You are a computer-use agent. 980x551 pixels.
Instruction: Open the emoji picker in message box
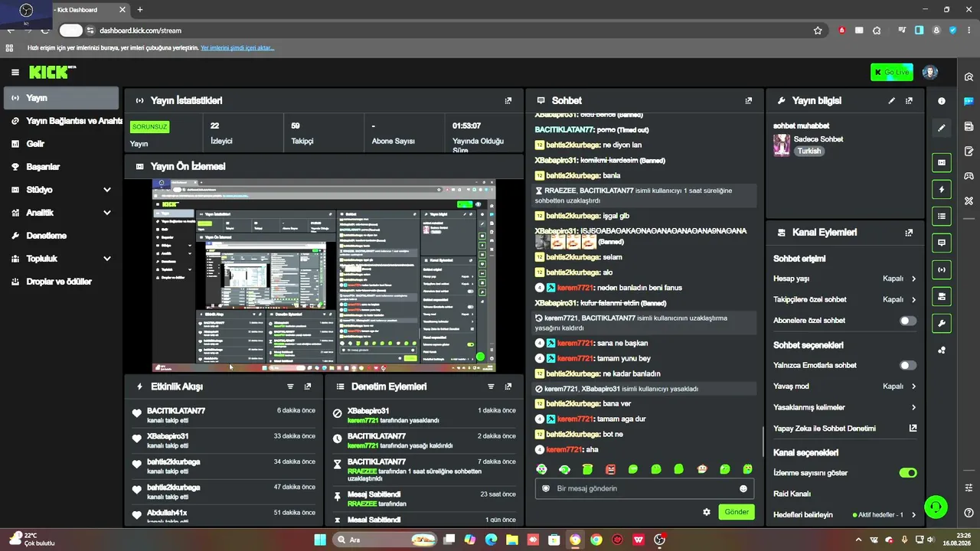click(743, 489)
